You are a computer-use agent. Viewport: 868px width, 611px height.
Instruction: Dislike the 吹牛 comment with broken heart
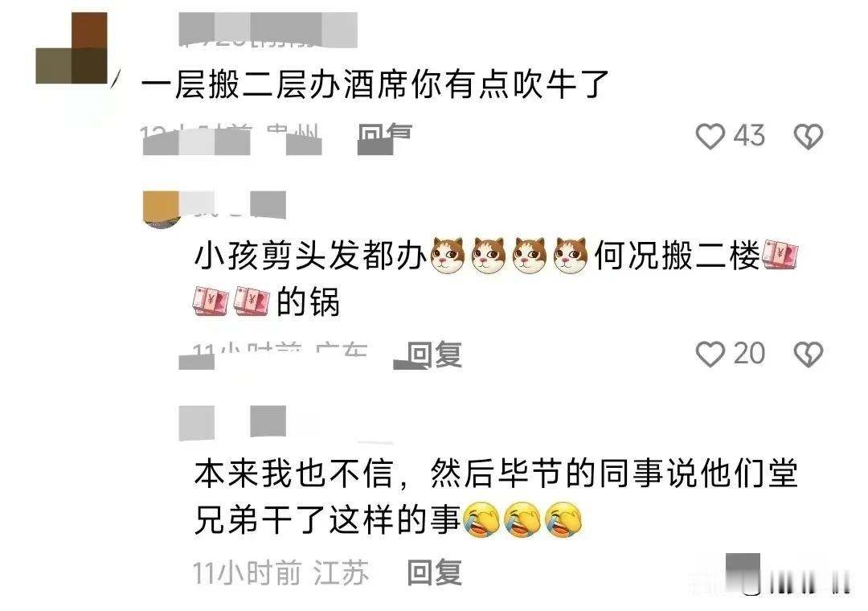(809, 136)
